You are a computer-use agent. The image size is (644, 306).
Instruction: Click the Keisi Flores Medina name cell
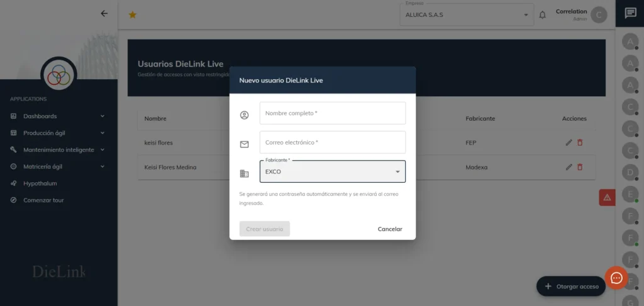[170, 167]
